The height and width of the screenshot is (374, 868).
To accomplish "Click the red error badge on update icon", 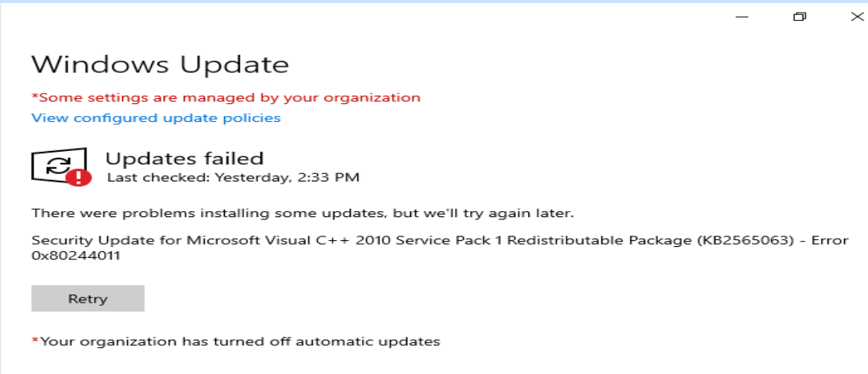I will tap(78, 177).
